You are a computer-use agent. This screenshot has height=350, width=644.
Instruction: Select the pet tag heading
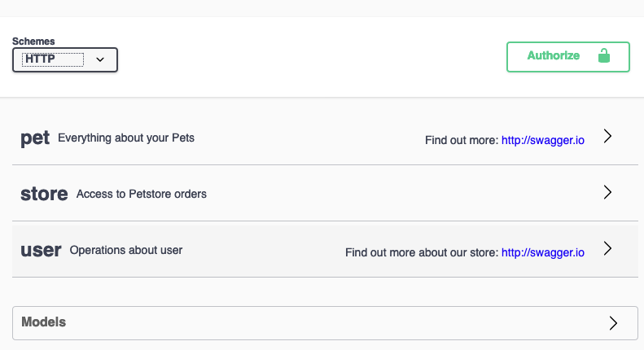(x=35, y=138)
